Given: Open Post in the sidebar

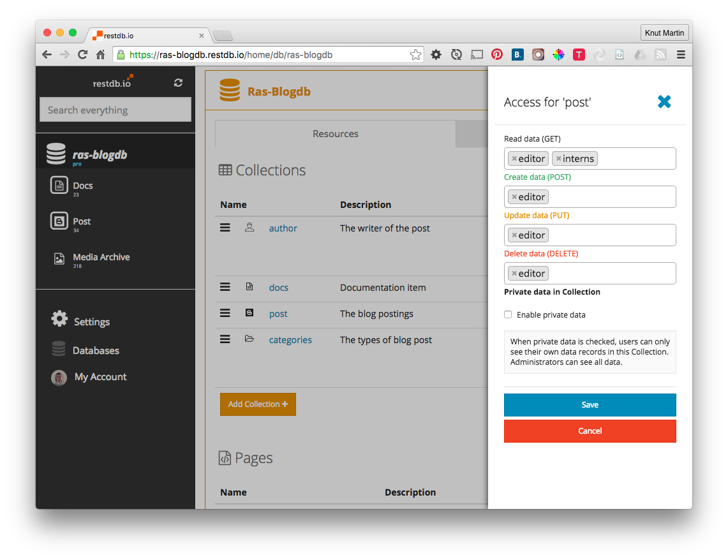Looking at the screenshot, I should (x=82, y=221).
